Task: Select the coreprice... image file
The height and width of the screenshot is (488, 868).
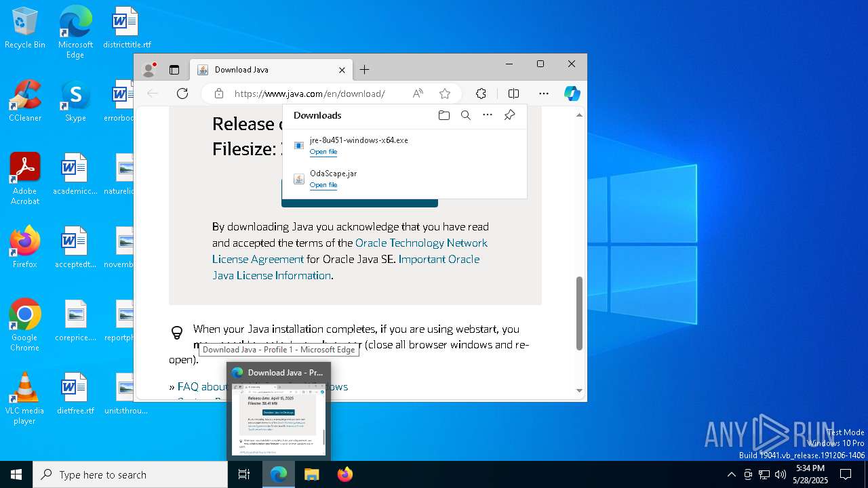Action: [75, 321]
